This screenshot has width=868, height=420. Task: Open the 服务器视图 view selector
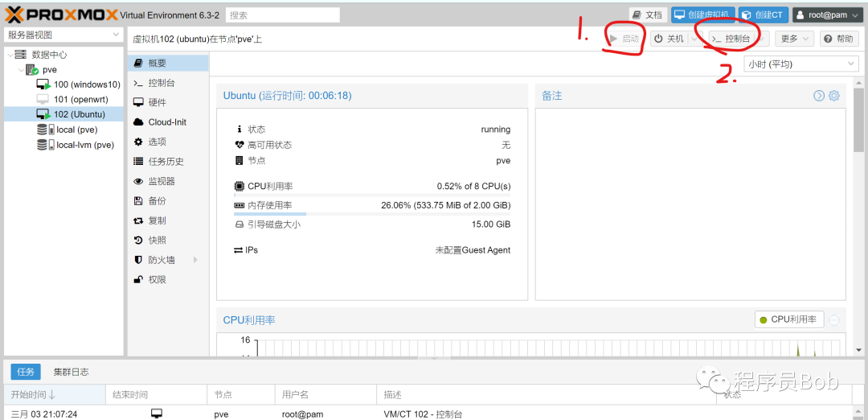pyautogui.click(x=63, y=35)
